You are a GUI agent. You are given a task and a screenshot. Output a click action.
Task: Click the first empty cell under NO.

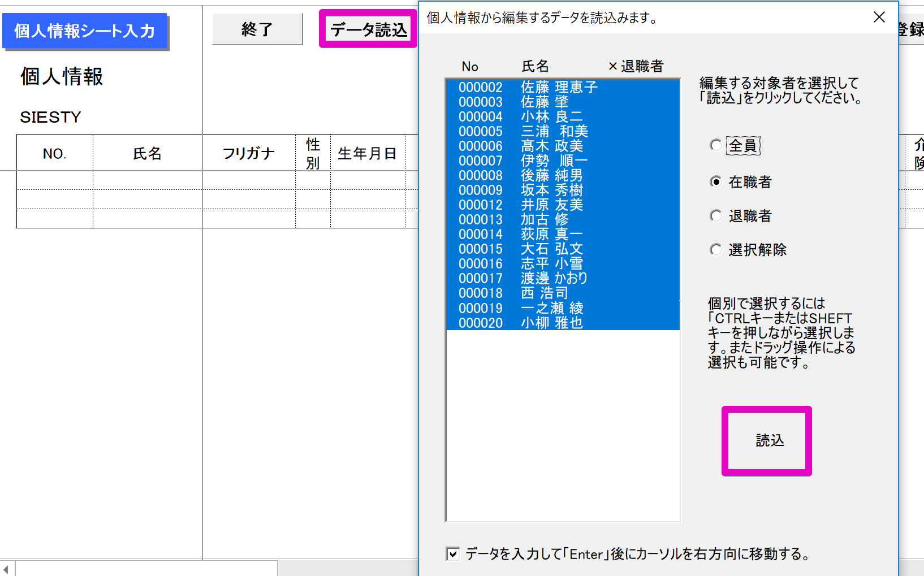click(55, 180)
